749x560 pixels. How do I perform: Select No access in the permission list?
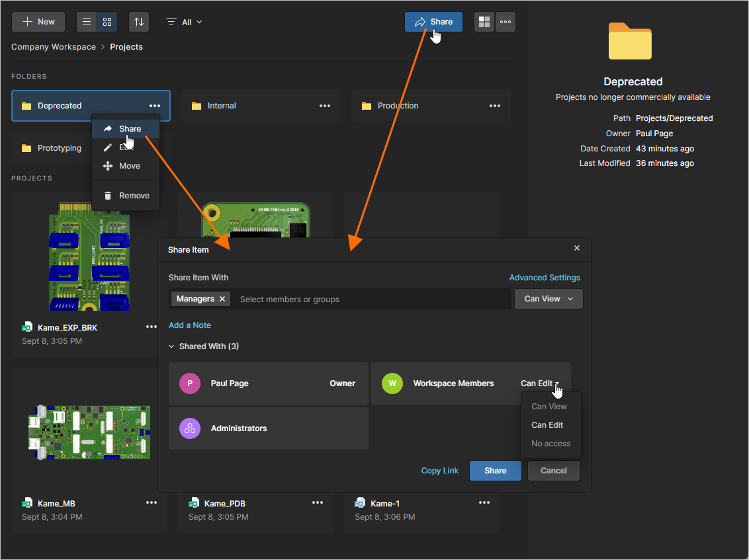tap(551, 444)
